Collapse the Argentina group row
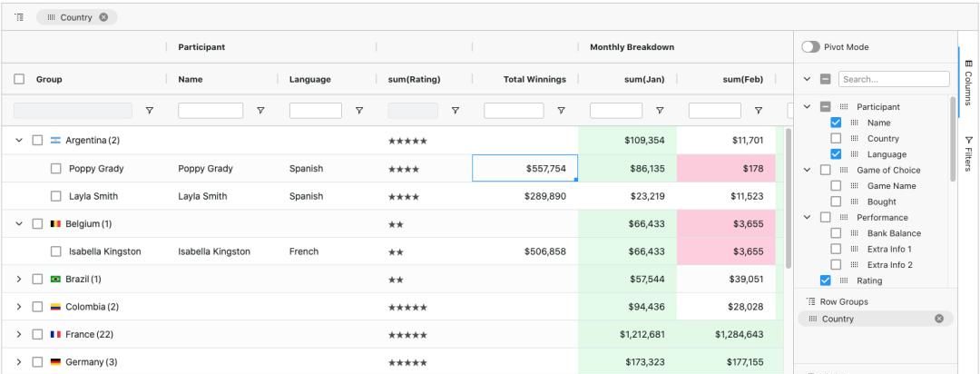This screenshot has height=374, width=980. coord(19,140)
